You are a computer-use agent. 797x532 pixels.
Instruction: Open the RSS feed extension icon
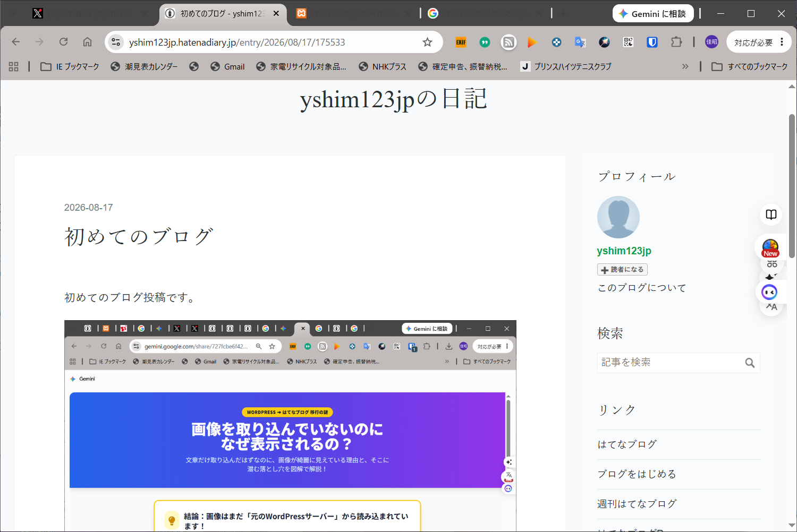pos(508,42)
